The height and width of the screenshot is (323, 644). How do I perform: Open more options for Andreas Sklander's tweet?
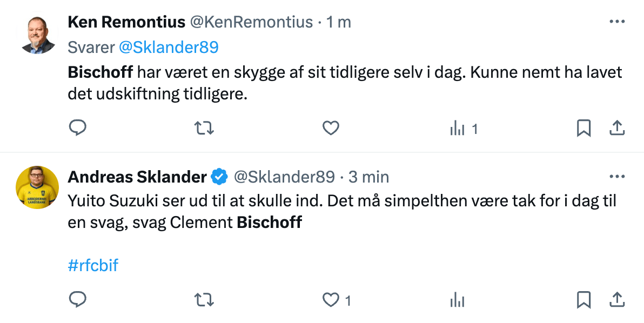[x=617, y=177]
